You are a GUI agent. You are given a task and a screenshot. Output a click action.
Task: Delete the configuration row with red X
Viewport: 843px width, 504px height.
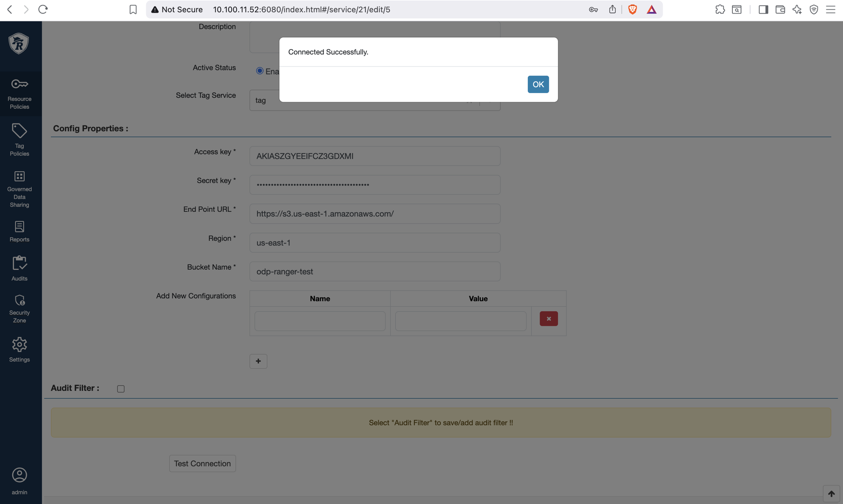tap(548, 319)
